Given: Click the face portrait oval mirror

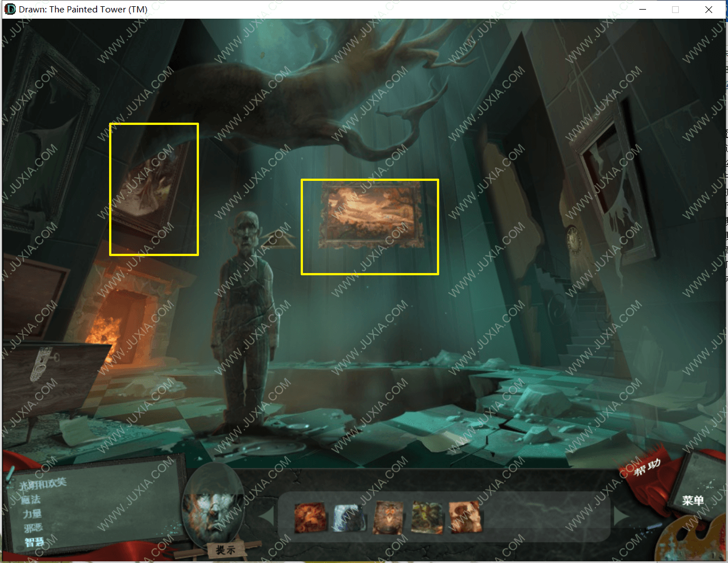Looking at the screenshot, I should pos(213,505).
